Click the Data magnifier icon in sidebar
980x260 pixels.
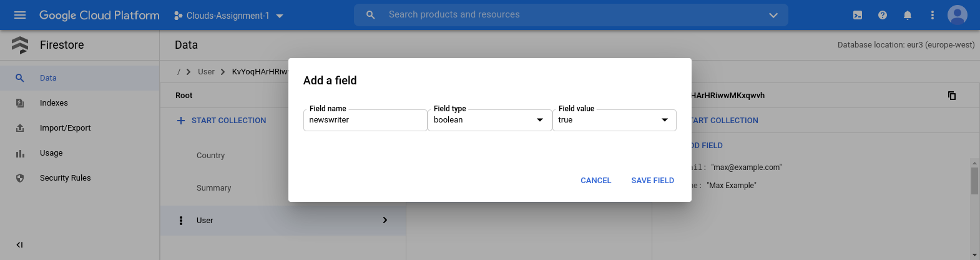tap(20, 78)
